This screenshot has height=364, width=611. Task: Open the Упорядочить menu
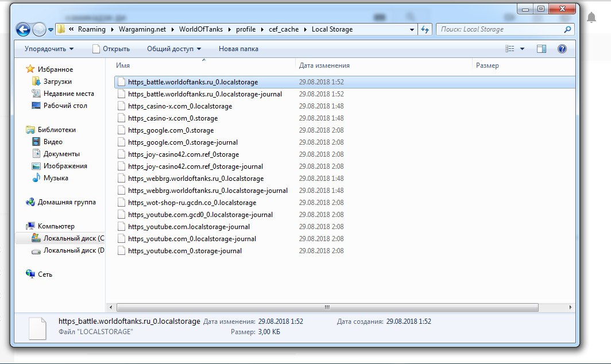(49, 49)
